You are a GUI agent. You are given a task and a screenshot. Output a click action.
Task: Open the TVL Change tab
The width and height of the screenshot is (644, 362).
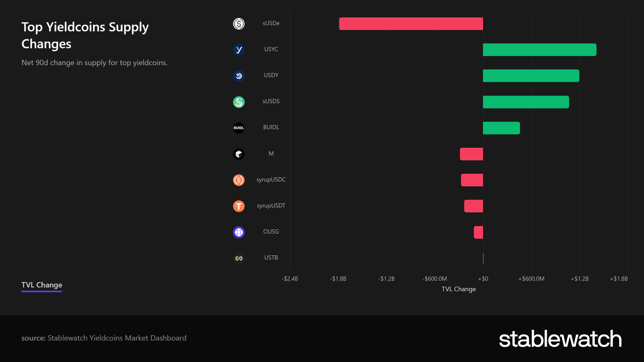pyautogui.click(x=42, y=285)
